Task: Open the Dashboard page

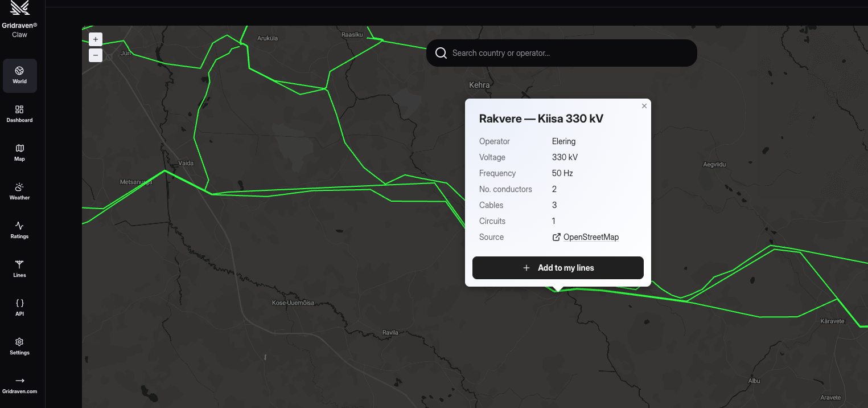Action: click(x=20, y=114)
